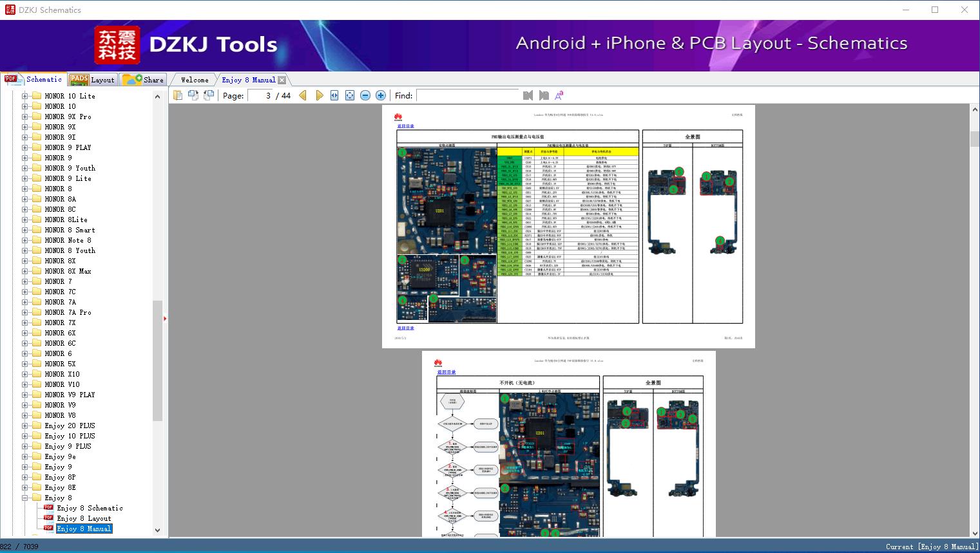The width and height of the screenshot is (980, 553).
Task: Select the HONOR X10 tree item
Action: point(62,374)
